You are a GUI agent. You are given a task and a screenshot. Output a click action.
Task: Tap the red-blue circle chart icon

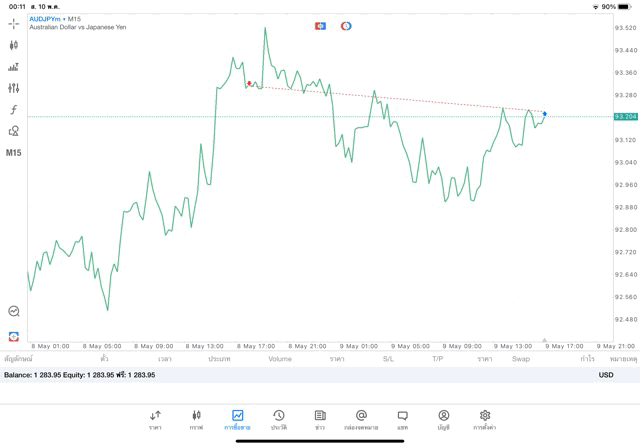point(346,26)
